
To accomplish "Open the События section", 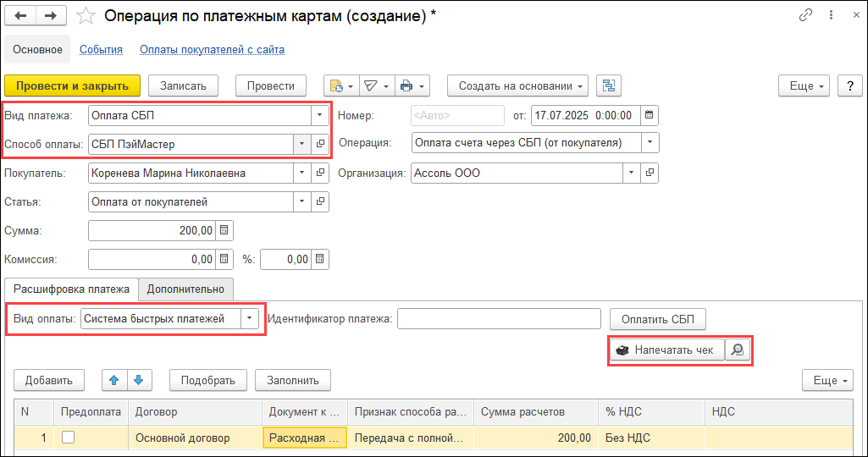I will [x=101, y=49].
